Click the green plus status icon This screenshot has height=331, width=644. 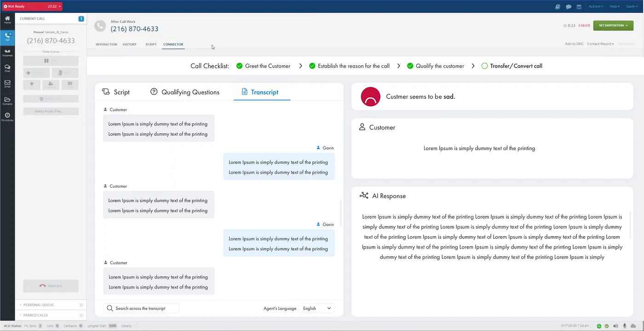coord(599,326)
